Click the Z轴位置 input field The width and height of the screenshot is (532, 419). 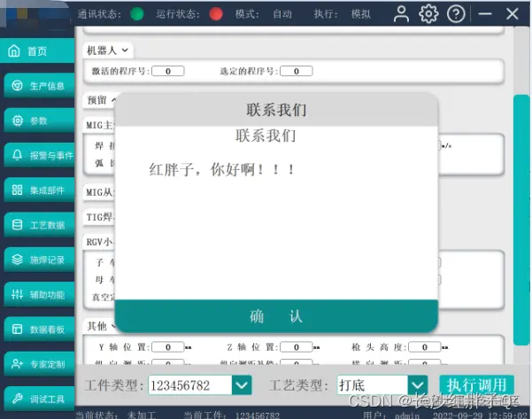[x=297, y=347]
